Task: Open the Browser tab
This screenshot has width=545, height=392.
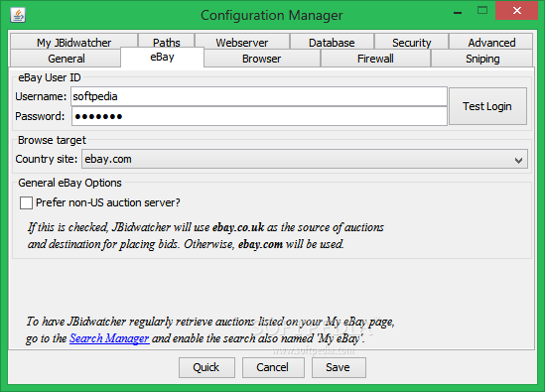Action: 262,59
